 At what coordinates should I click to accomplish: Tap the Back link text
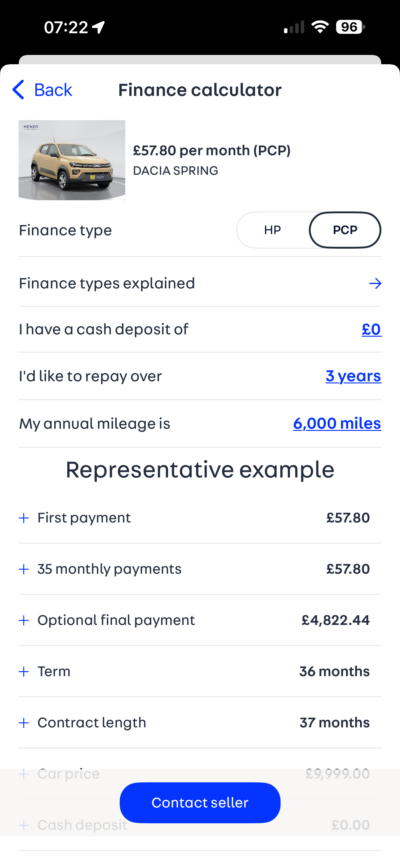point(53,90)
